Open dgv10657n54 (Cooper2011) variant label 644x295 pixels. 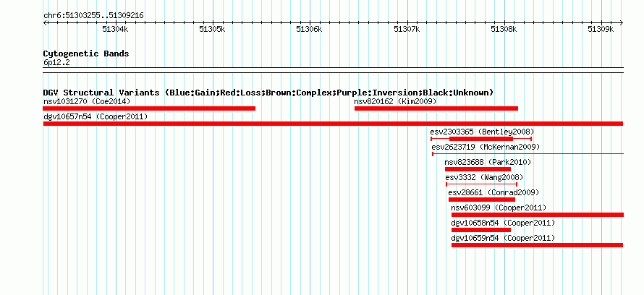coord(96,117)
